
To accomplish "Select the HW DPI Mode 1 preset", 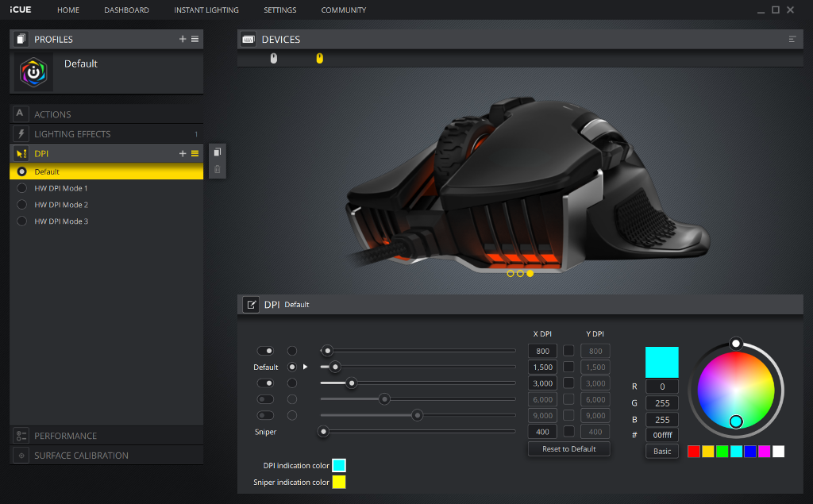I will point(61,188).
